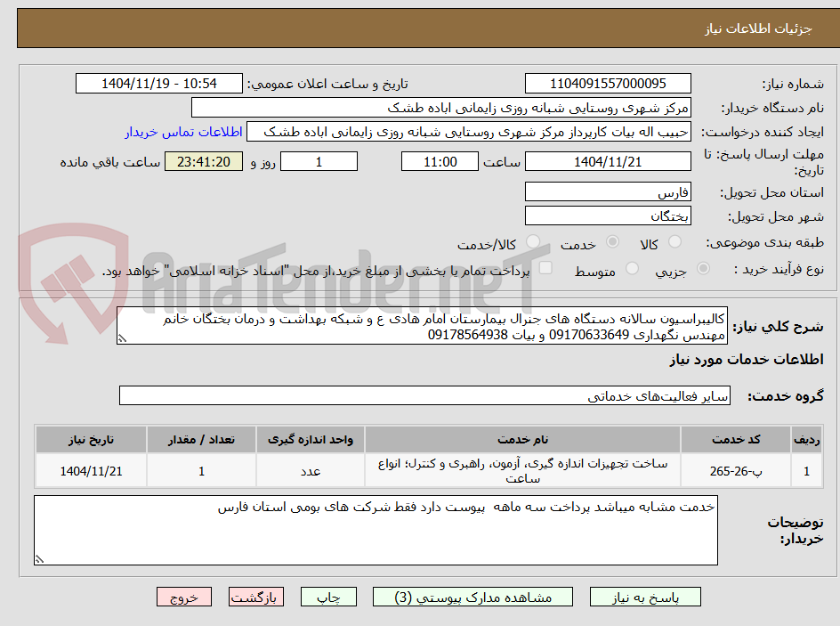Toggle the اسناد خزانه اسلامی payment checkbox

tap(545, 267)
